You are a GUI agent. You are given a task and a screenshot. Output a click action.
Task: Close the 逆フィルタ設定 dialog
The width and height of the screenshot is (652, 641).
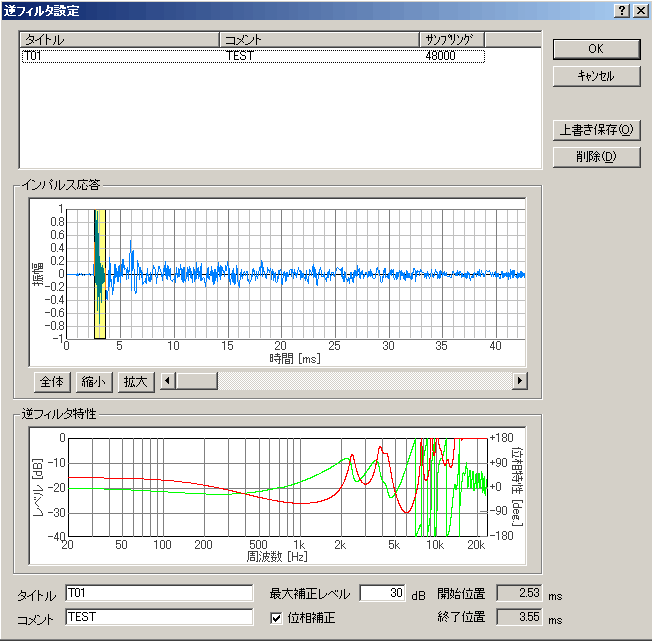point(641,11)
